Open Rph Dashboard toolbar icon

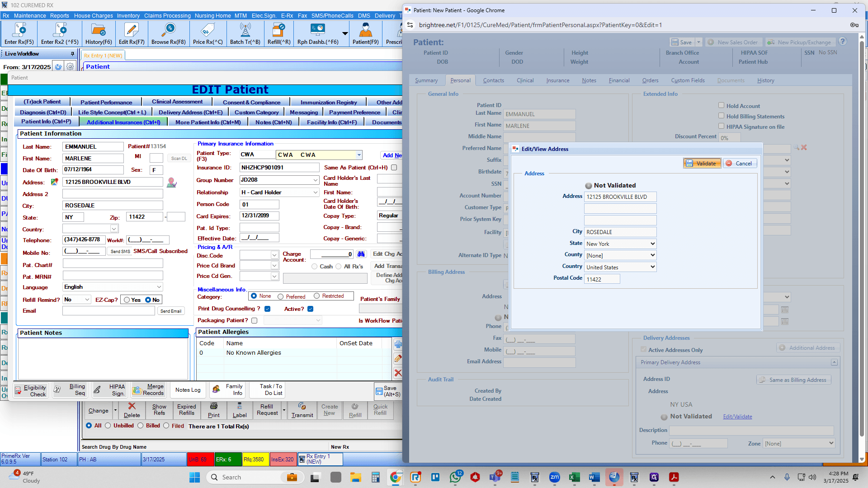(x=318, y=34)
